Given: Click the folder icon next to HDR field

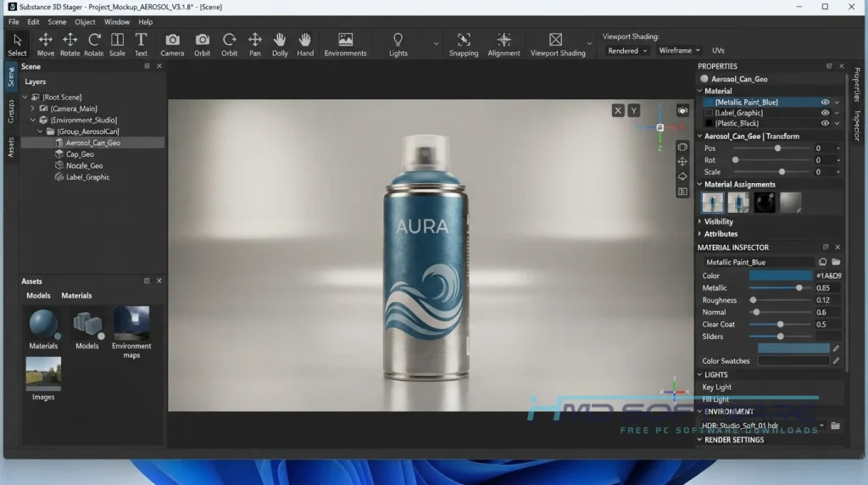Looking at the screenshot, I should click(835, 426).
